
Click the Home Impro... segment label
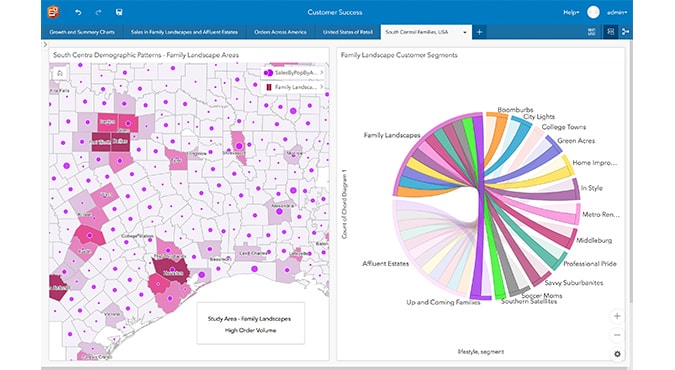click(594, 163)
